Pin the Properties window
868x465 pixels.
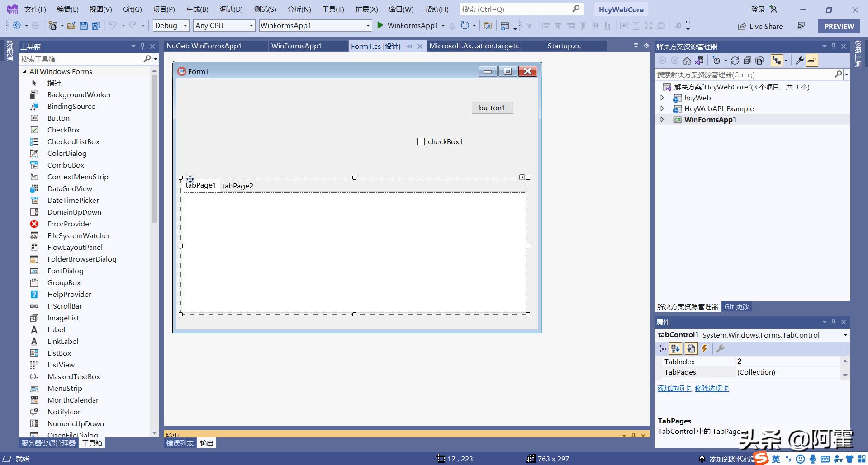tap(833, 322)
